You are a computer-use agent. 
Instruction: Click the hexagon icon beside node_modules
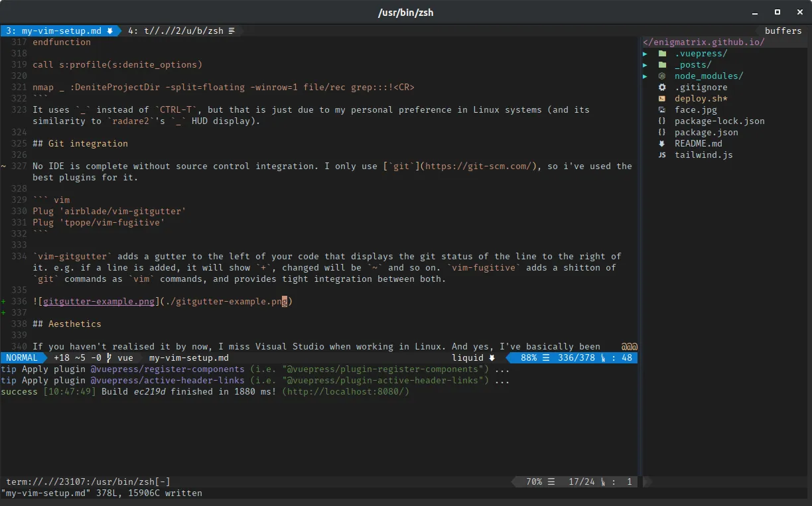pyautogui.click(x=661, y=76)
